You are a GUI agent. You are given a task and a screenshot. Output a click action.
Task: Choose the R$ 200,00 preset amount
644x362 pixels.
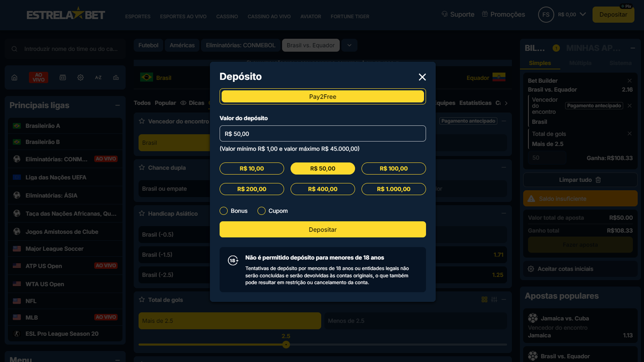click(x=252, y=189)
